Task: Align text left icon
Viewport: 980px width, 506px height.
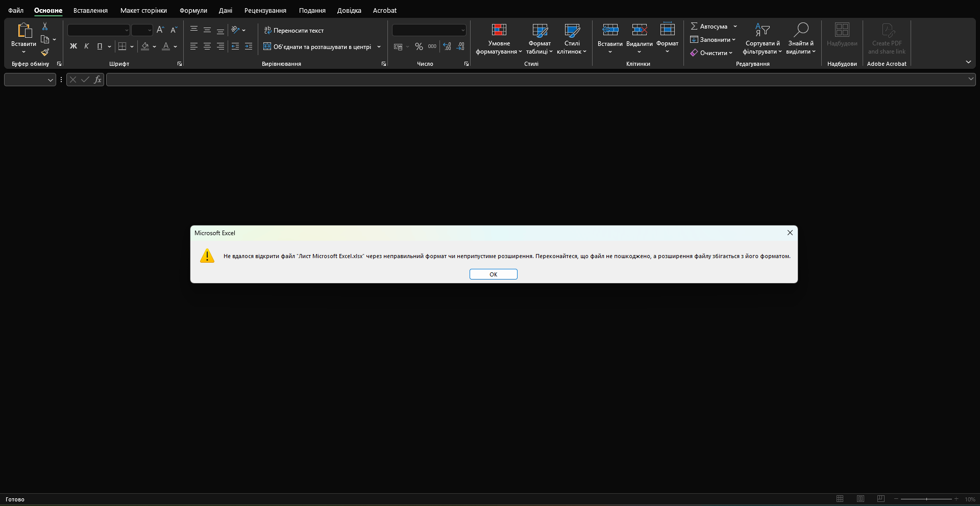Action: point(194,46)
